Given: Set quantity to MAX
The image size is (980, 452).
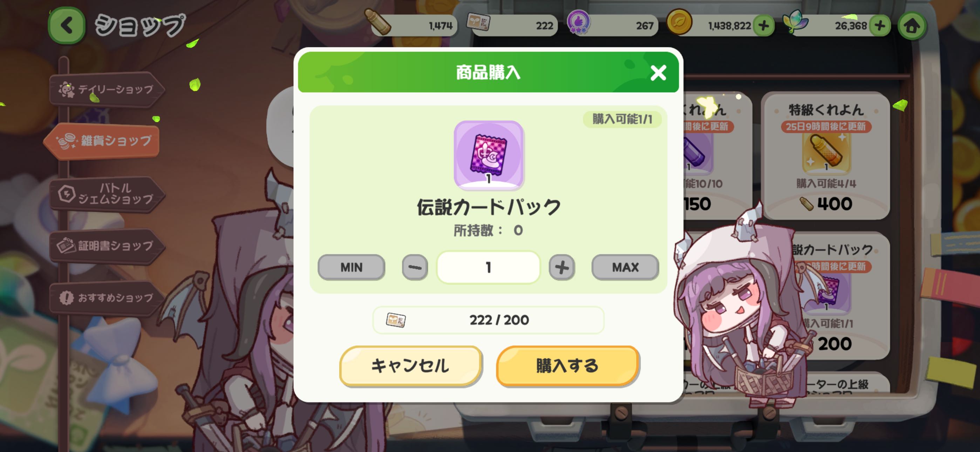Looking at the screenshot, I should click(x=625, y=267).
